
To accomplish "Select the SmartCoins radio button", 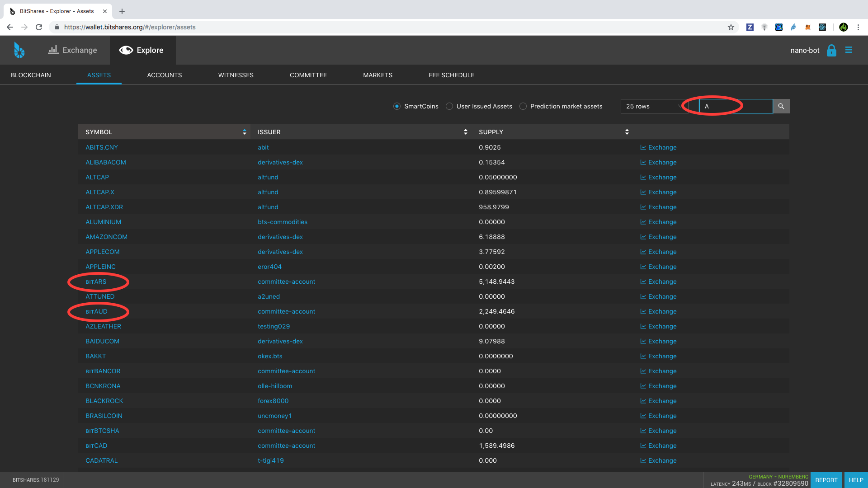I will [x=397, y=106].
